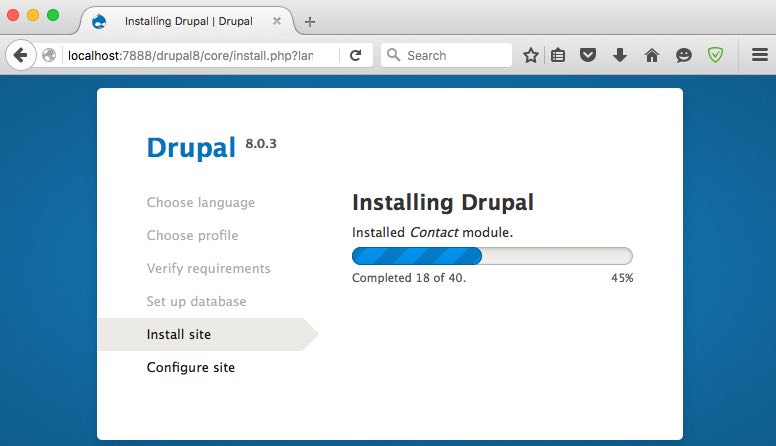The height and width of the screenshot is (446, 776).
Task: Reload the page with the refresh icon
Action: click(x=355, y=55)
